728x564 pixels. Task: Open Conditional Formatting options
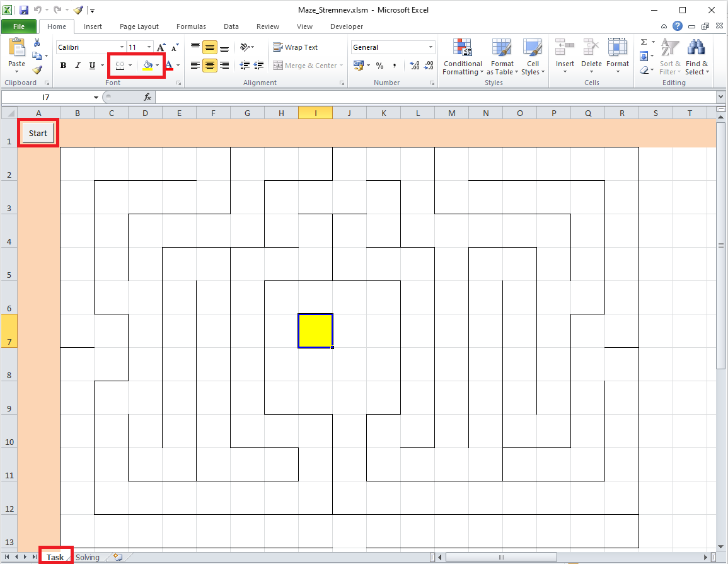tap(463, 57)
